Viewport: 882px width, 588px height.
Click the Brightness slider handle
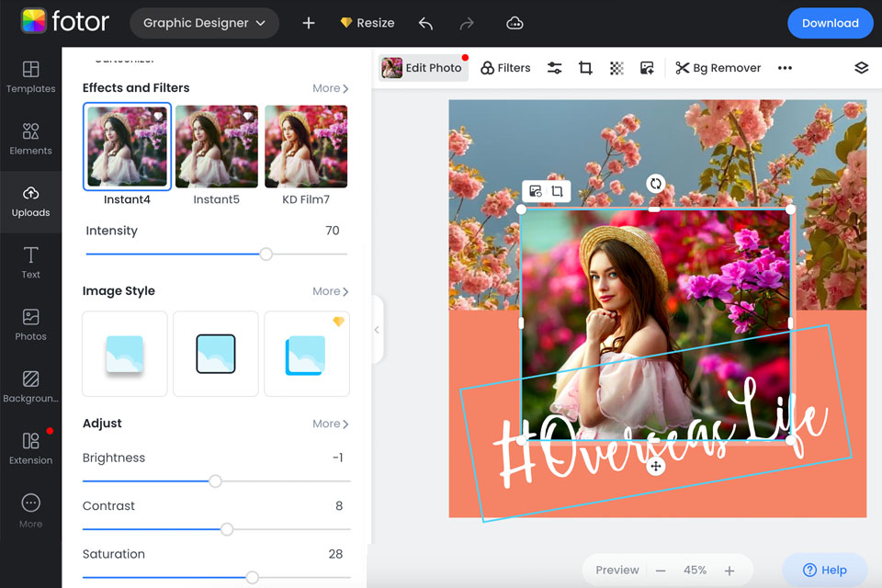pyautogui.click(x=215, y=481)
